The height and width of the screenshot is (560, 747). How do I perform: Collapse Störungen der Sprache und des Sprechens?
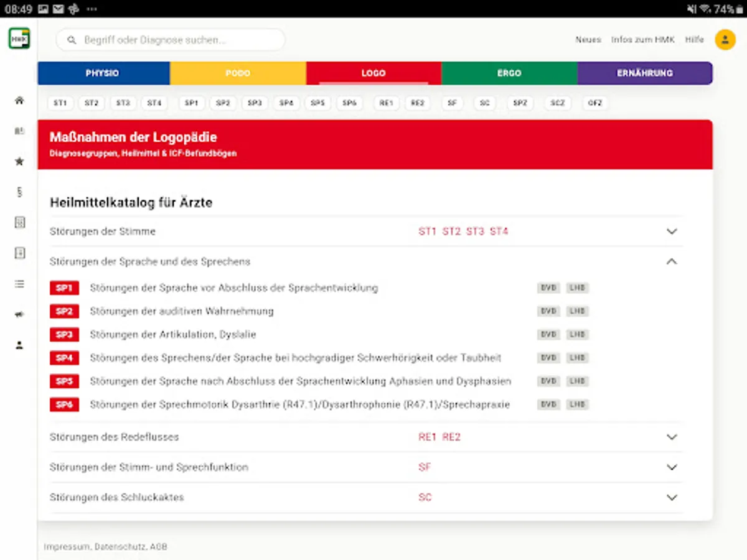point(671,262)
